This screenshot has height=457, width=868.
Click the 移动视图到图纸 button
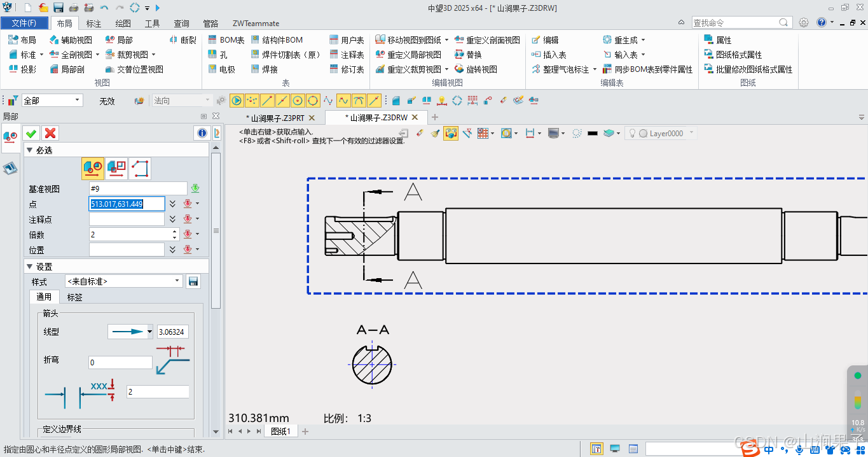[x=413, y=39]
